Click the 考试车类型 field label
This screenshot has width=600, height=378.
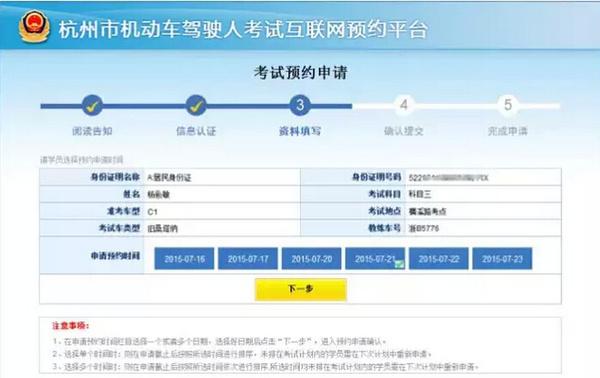point(119,228)
